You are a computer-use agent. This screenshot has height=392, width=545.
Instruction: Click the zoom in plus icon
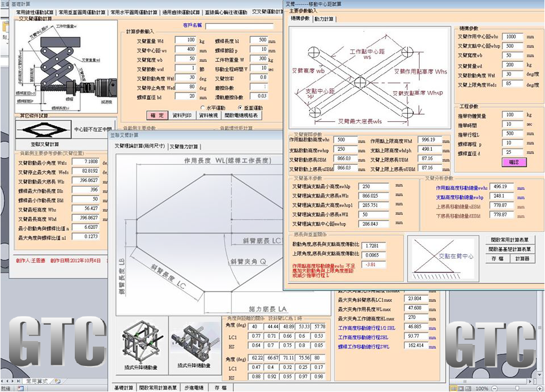click(541, 388)
